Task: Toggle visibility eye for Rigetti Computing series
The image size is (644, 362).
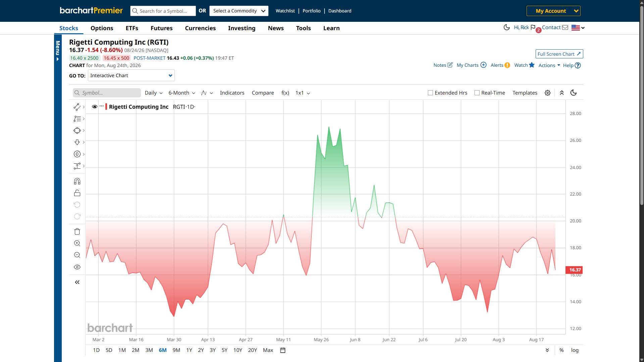Action: [95, 107]
